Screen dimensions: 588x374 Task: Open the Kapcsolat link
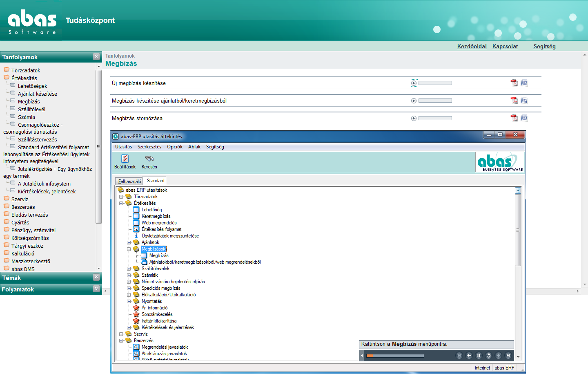pos(505,46)
